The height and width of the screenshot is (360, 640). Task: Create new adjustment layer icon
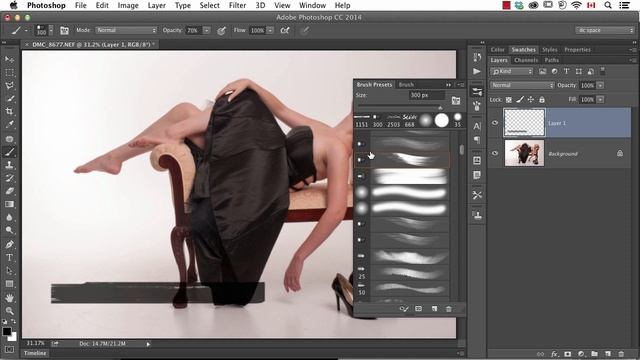pos(581,354)
